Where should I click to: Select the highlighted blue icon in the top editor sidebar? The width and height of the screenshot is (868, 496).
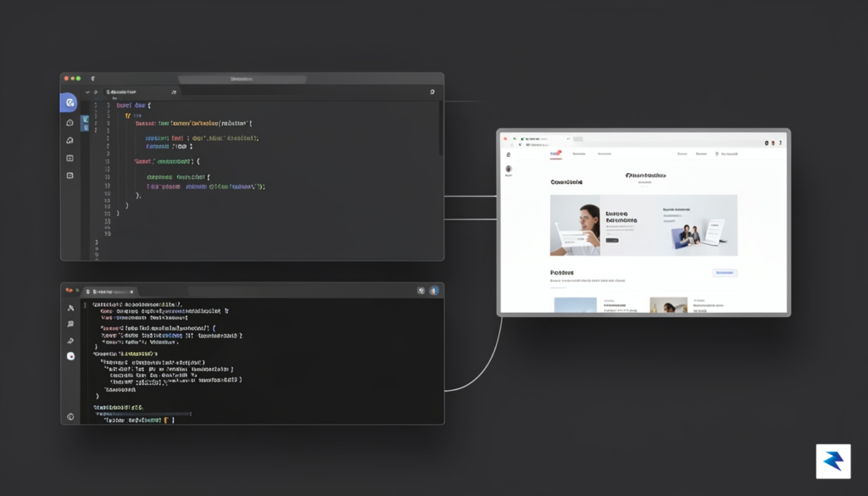pyautogui.click(x=70, y=103)
